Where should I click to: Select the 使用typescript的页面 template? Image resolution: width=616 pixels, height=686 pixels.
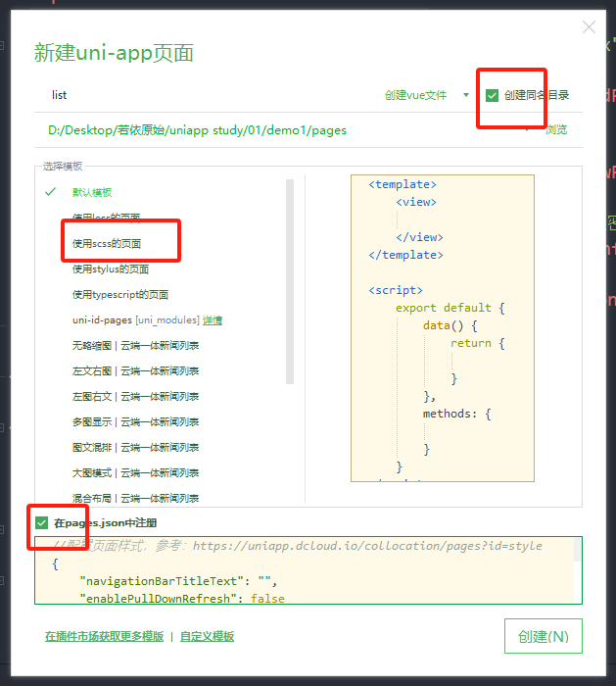tap(120, 294)
